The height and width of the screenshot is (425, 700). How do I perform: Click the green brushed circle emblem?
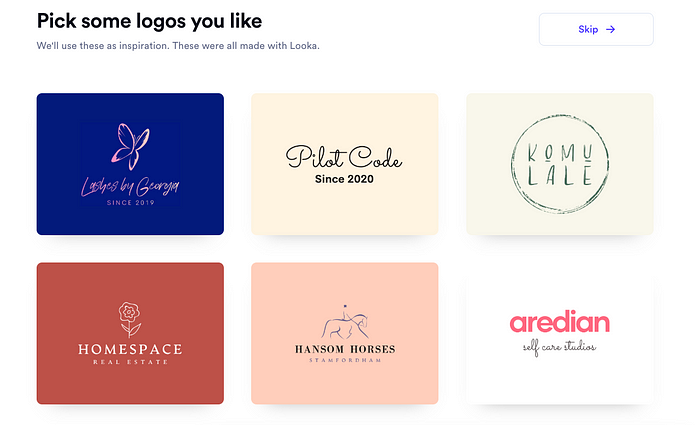pyautogui.click(x=560, y=164)
